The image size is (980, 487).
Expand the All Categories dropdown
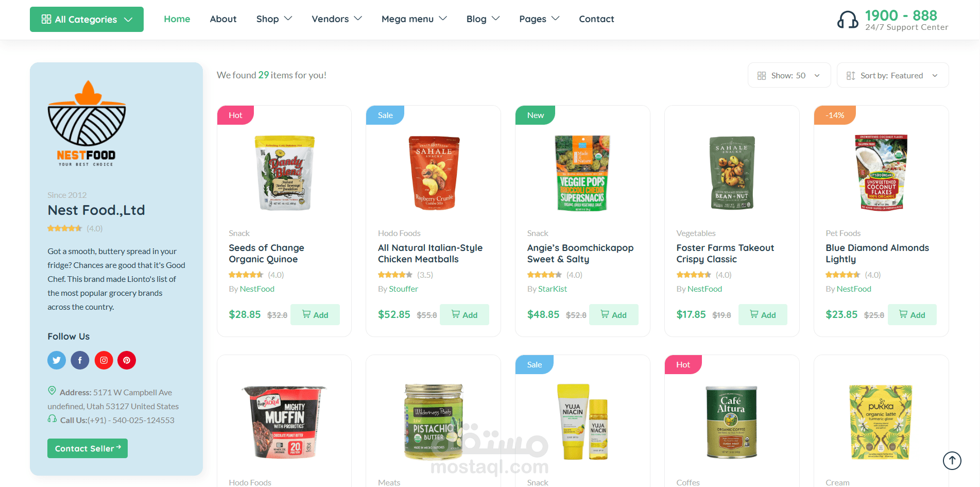coord(87,19)
